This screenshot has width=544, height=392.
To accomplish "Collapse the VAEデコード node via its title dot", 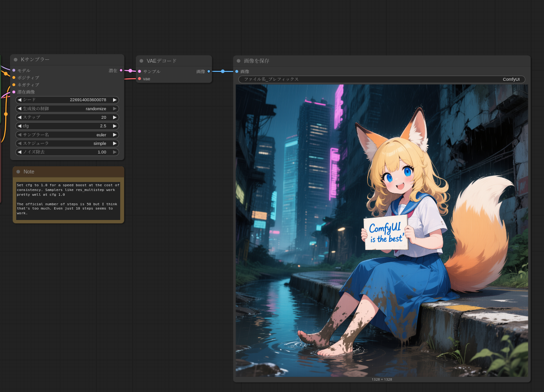I will point(141,61).
